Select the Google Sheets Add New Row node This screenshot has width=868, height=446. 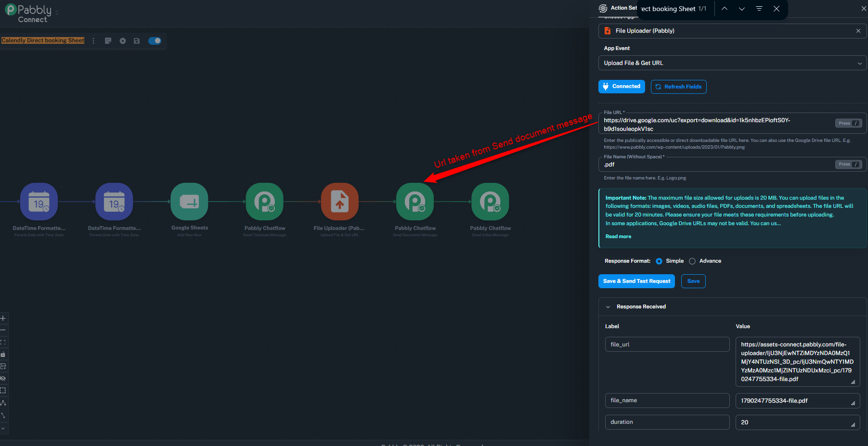189,202
